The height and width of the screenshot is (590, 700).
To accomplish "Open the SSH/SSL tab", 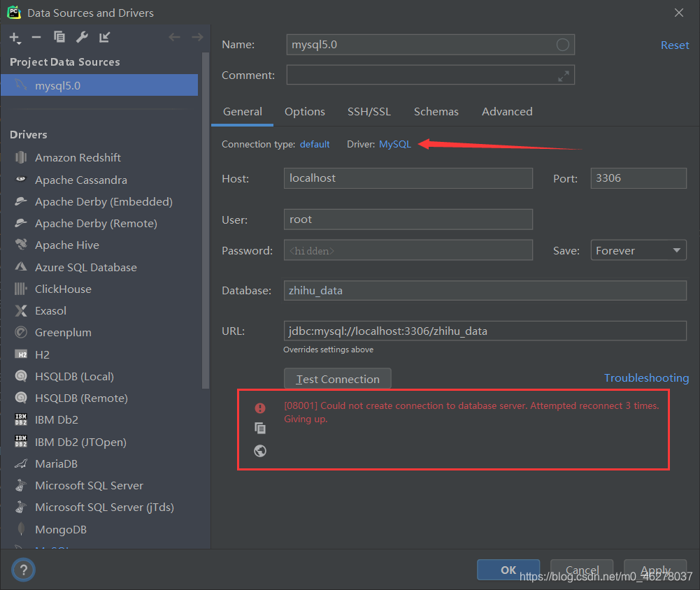I will pyautogui.click(x=369, y=112).
